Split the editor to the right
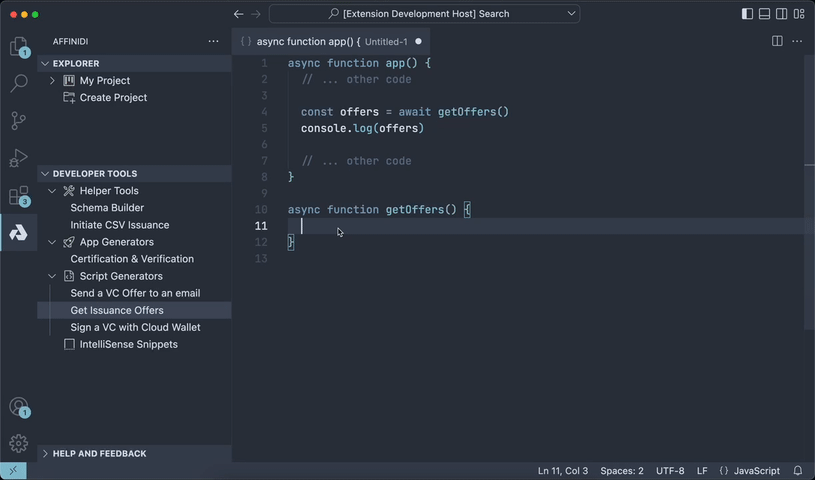815x480 pixels. (x=777, y=41)
